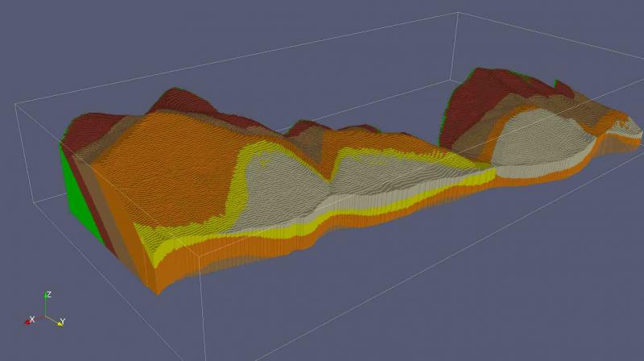
Task: Click the far-left corner of bounding box
Action: [x=14, y=104]
